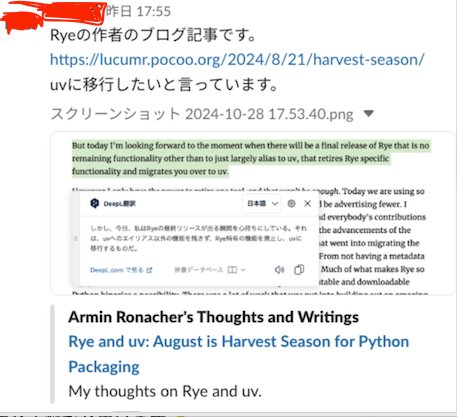Click the external-link icon beside DeepL.com
This screenshot has height=417, width=457.
[149, 270]
